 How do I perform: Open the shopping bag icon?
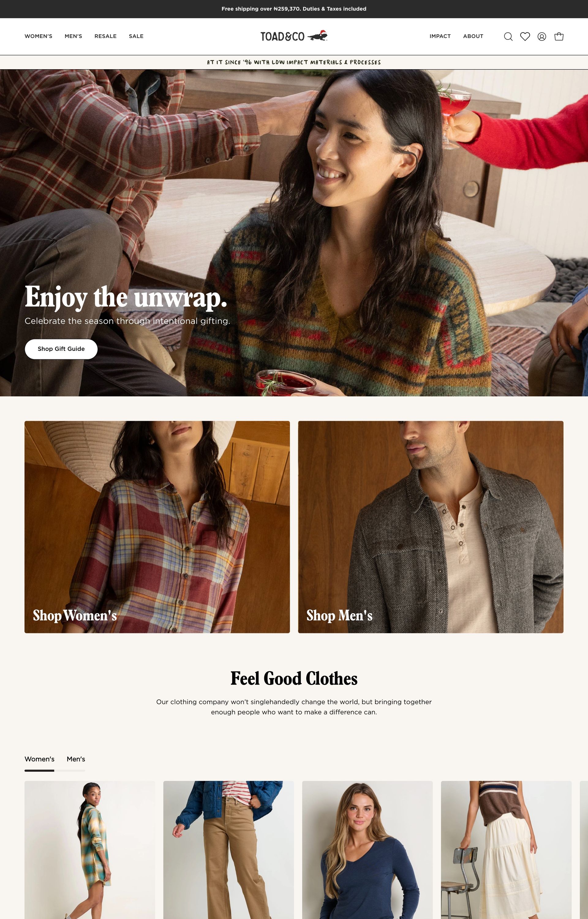(559, 37)
